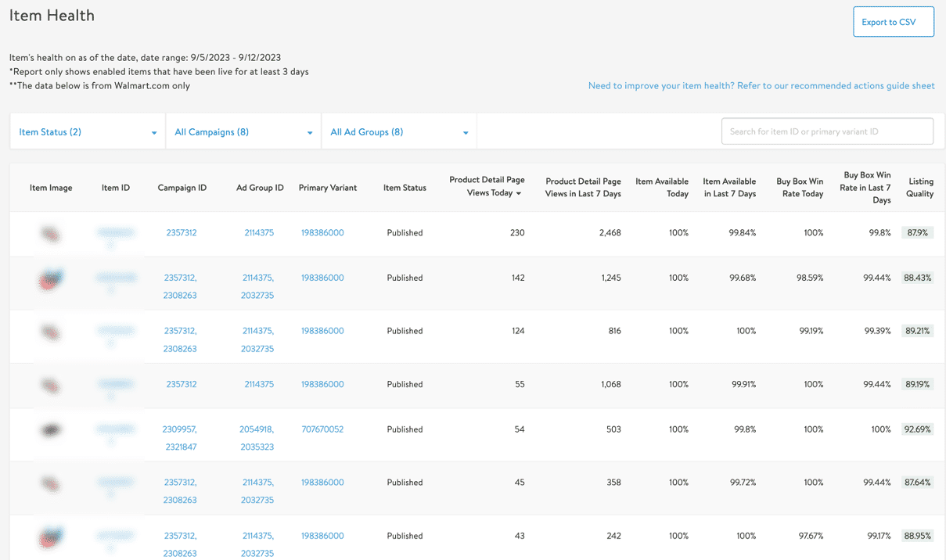Open the recommended actions guide sheet link
Viewport: 946px width, 560px height.
coord(761,86)
